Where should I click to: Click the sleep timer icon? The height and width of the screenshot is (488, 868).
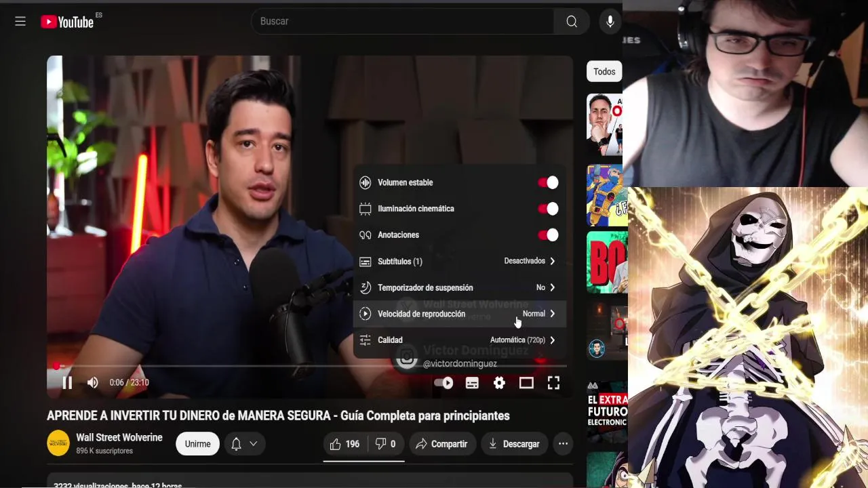(x=366, y=287)
